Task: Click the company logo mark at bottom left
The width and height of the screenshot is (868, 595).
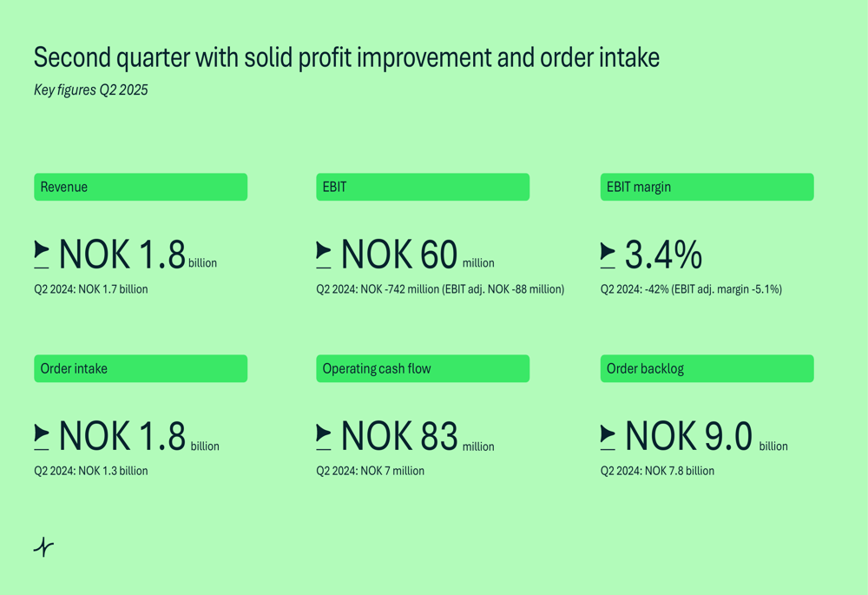Action: [43, 547]
